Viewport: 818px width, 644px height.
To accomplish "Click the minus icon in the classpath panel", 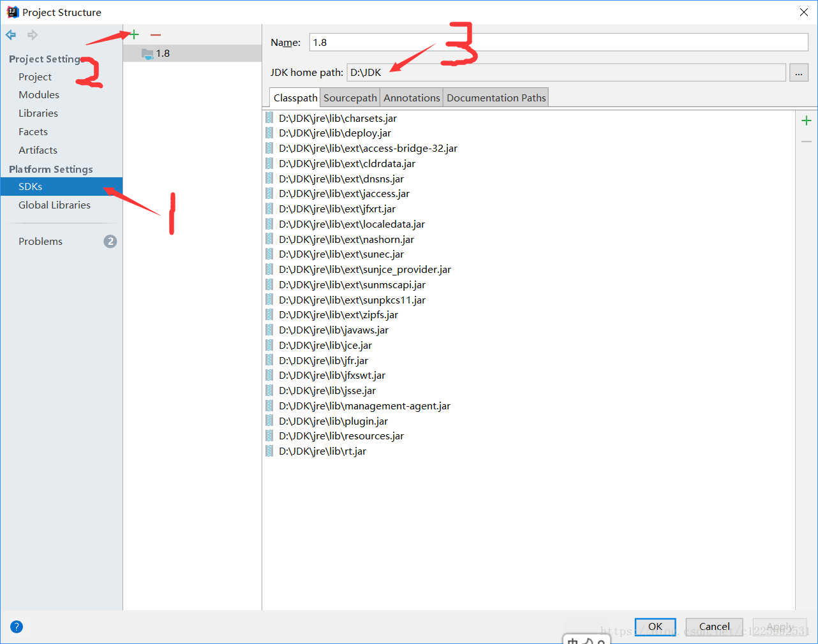I will (x=807, y=141).
